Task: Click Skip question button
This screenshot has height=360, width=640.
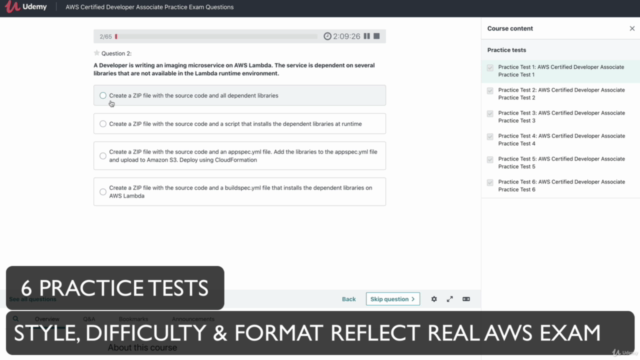Action: click(x=393, y=299)
